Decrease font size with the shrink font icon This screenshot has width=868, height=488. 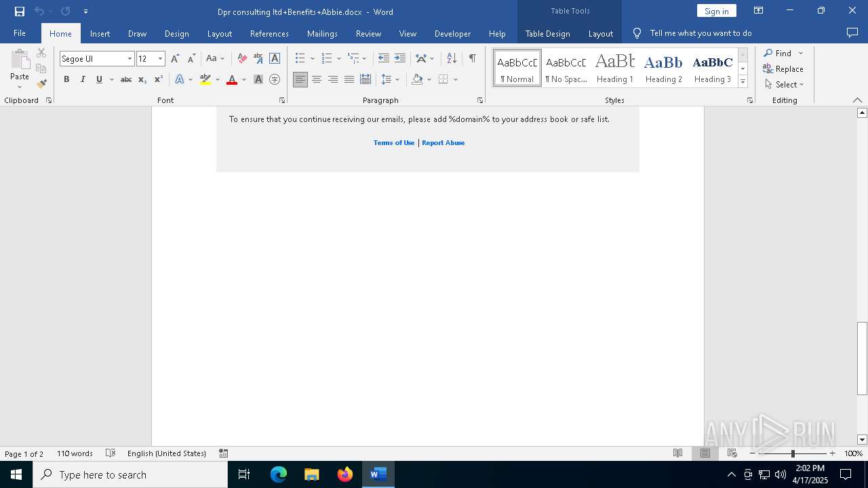191,58
